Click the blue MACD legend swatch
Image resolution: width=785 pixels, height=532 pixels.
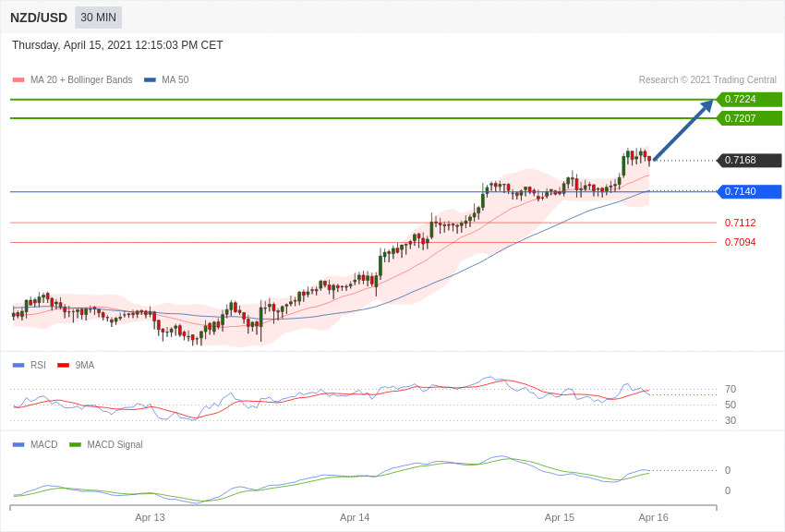click(18, 445)
